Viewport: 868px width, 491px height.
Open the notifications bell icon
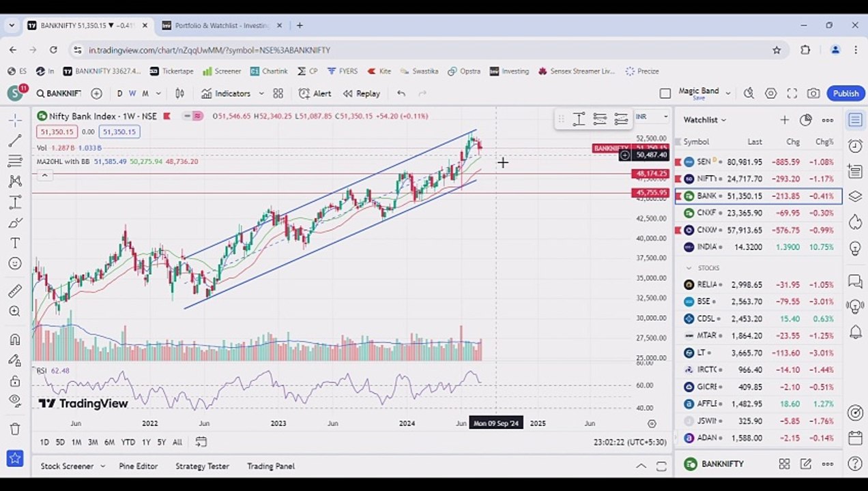pos(855,332)
